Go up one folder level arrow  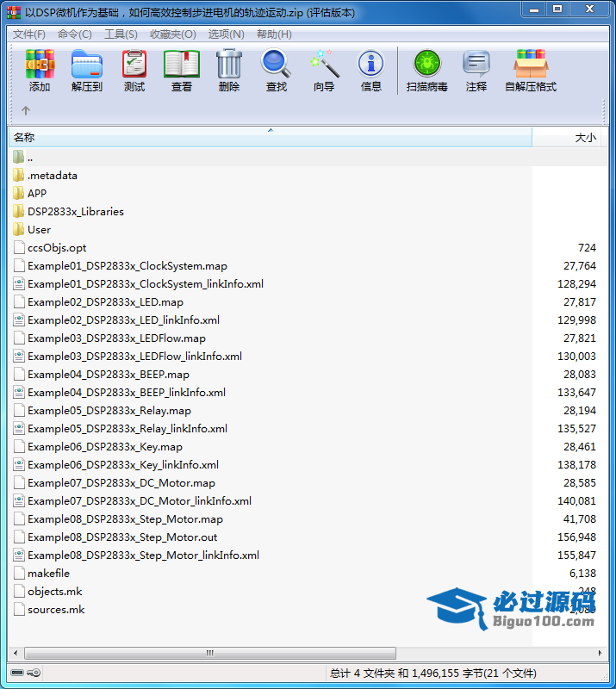coord(26,111)
